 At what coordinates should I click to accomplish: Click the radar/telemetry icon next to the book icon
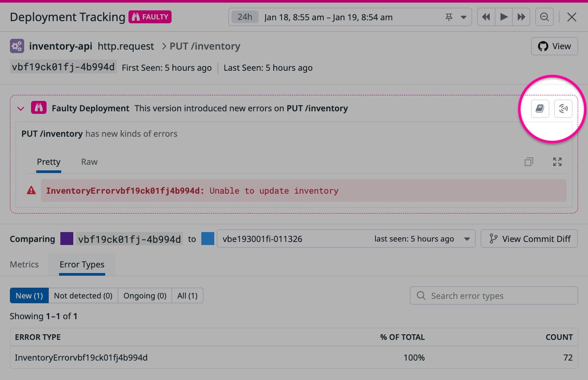(563, 108)
